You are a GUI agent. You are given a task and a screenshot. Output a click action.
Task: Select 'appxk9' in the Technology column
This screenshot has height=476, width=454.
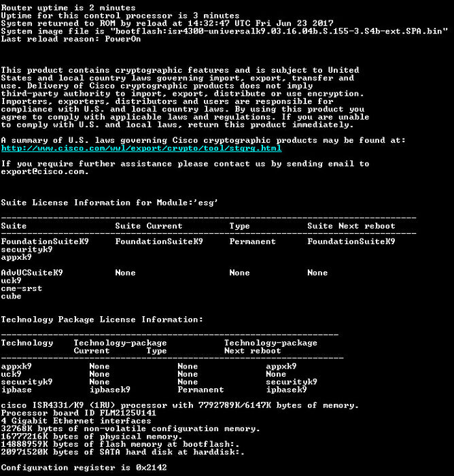tap(16, 367)
